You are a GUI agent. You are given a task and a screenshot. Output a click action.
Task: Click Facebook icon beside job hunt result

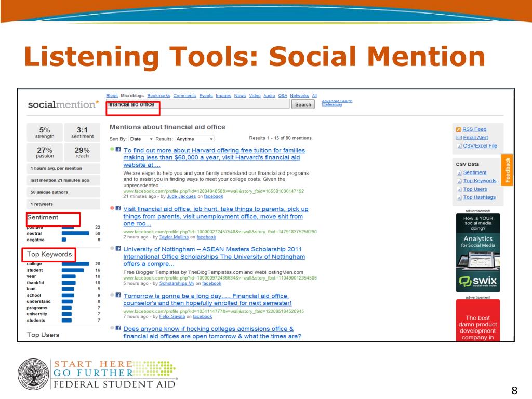(x=118, y=208)
